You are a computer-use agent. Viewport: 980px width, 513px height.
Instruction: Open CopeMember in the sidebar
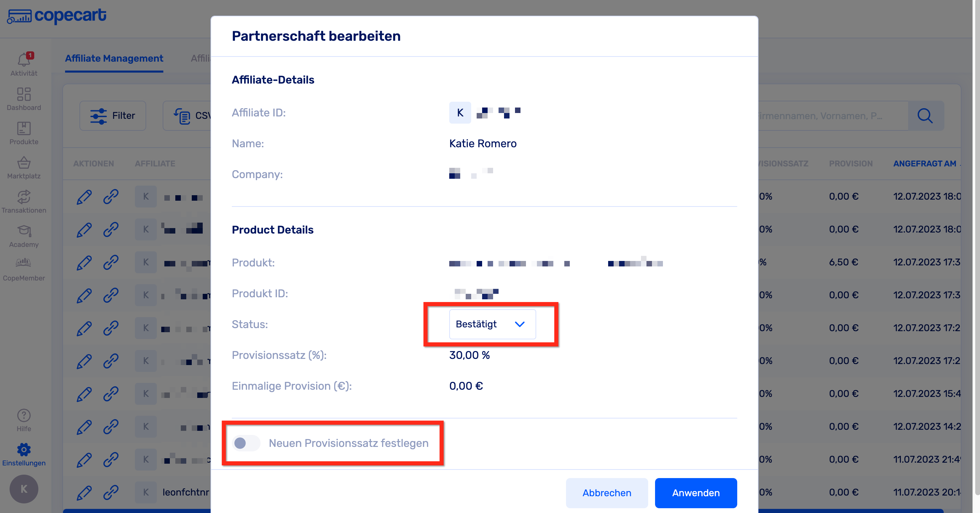click(x=24, y=263)
